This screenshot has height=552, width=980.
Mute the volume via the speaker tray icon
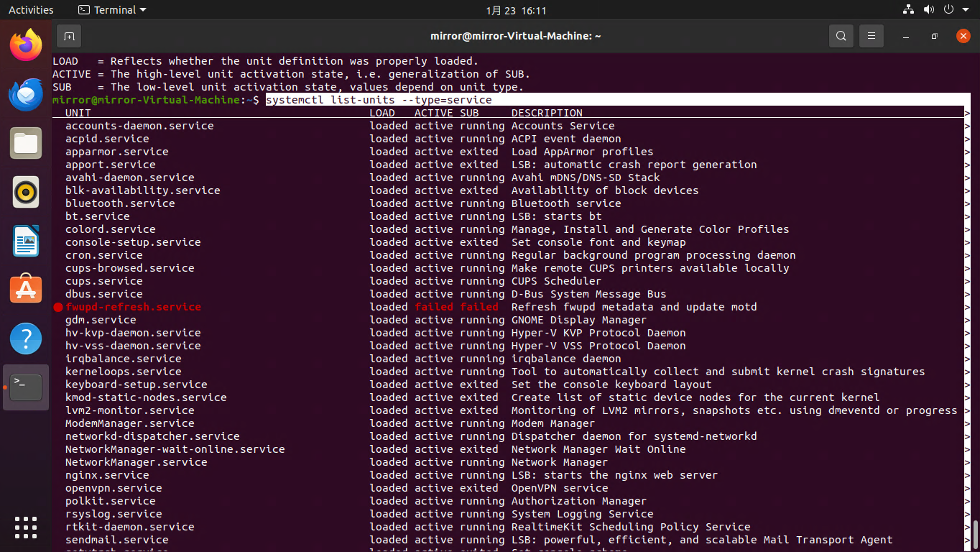coord(929,9)
